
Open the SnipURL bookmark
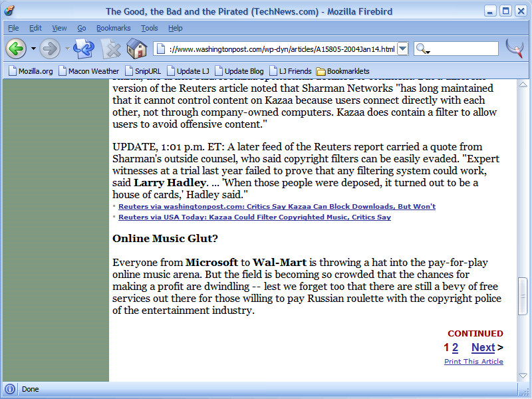(143, 71)
